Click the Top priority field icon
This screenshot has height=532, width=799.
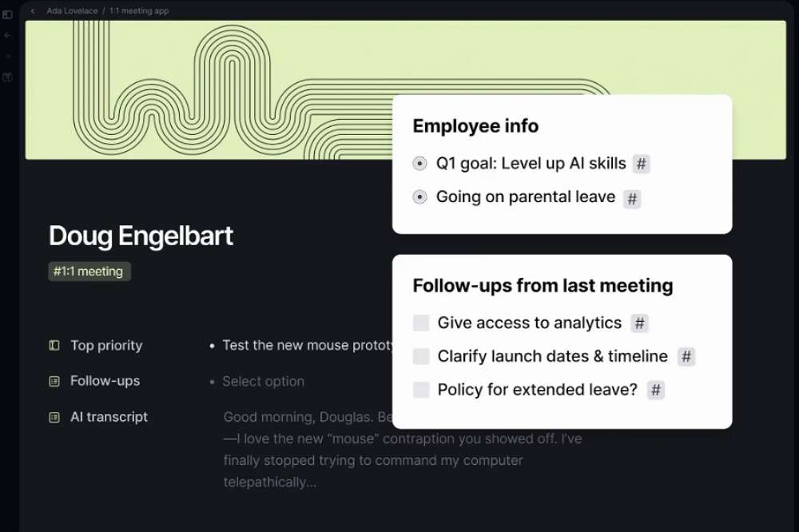[x=54, y=346]
